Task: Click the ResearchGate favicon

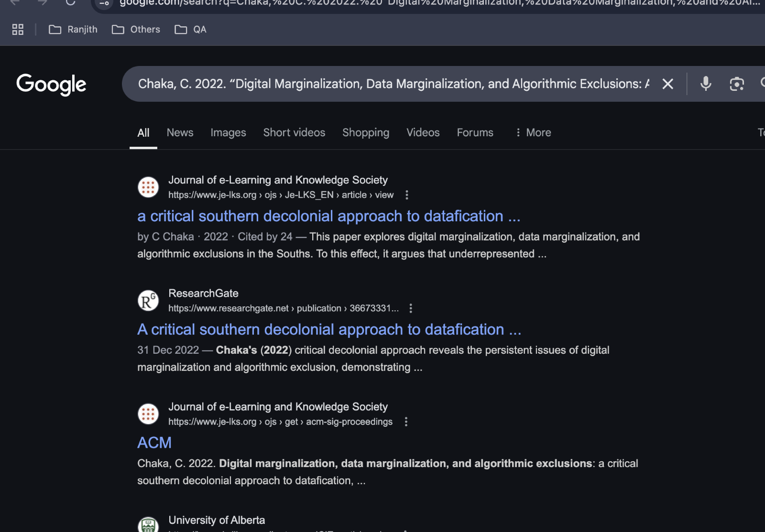Action: [148, 300]
